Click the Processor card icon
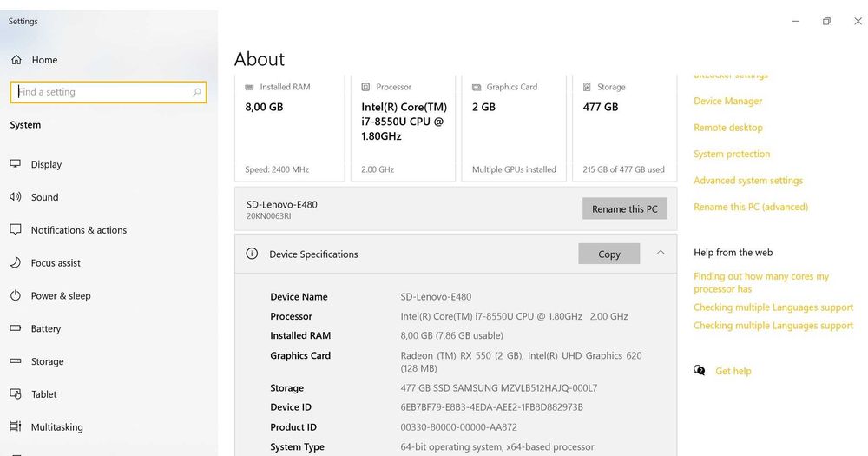Viewport: 868px width, 456px height. coord(365,87)
